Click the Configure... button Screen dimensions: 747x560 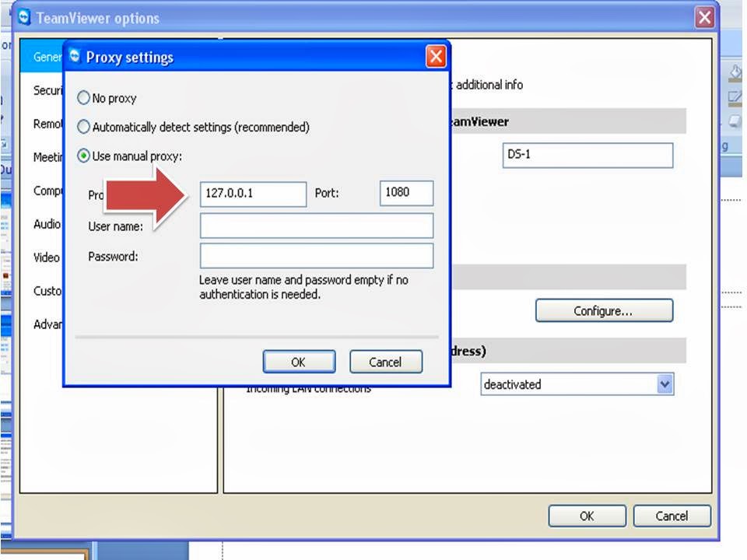pyautogui.click(x=604, y=310)
